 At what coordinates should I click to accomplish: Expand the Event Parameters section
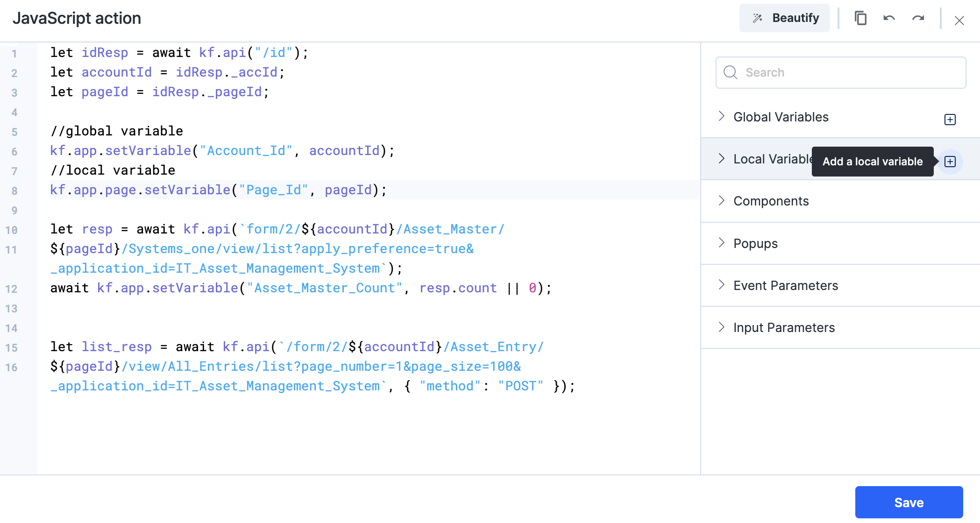[x=721, y=285]
